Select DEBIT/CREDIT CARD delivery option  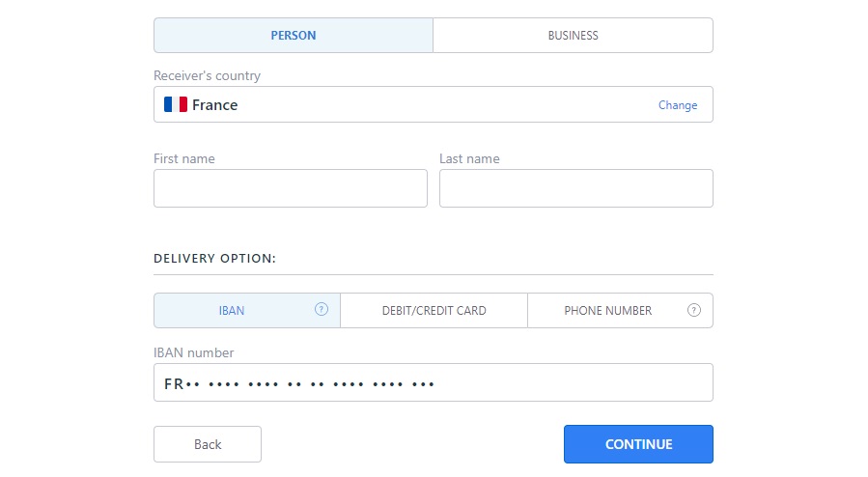[x=434, y=311]
